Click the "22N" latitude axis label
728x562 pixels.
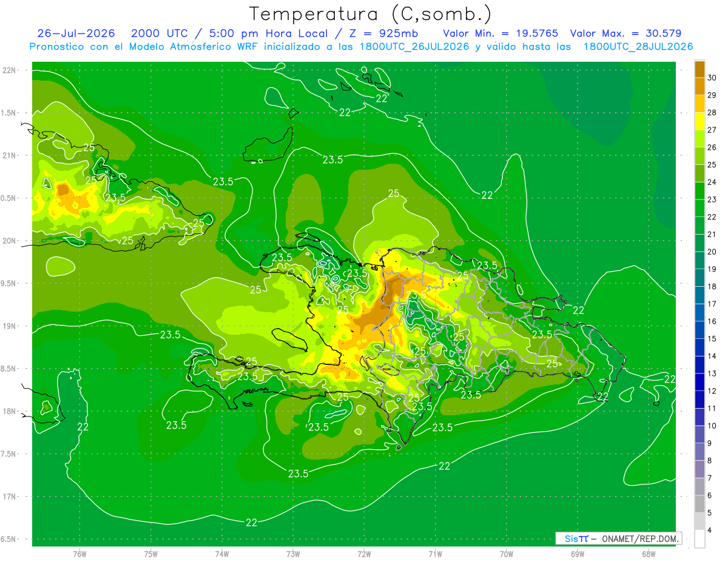tap(10, 70)
